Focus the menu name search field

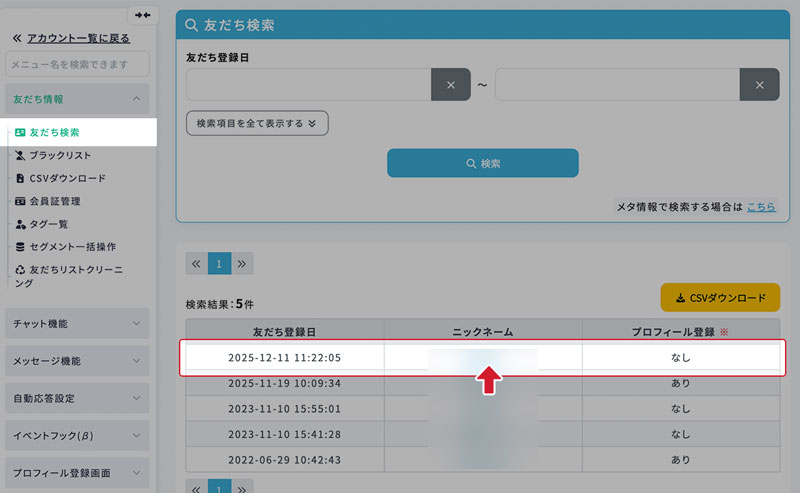(x=77, y=65)
